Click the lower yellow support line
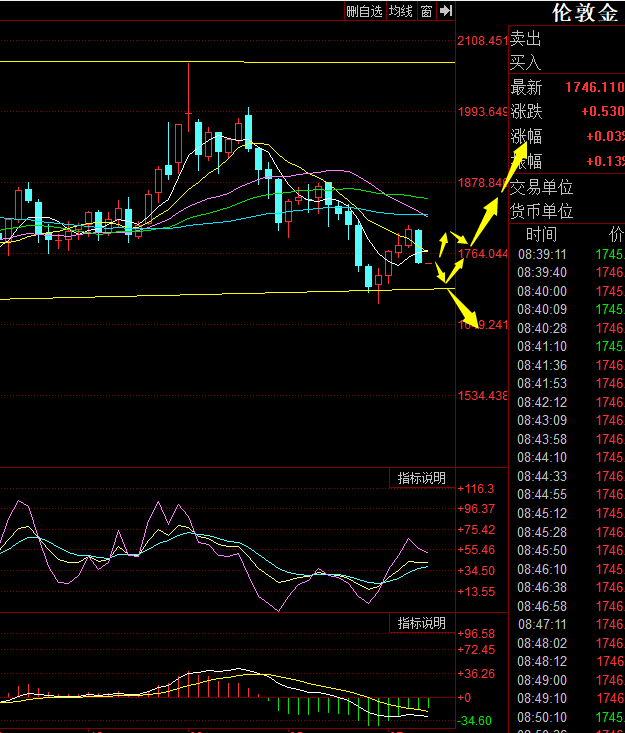This screenshot has height=733, width=625. pos(227,294)
